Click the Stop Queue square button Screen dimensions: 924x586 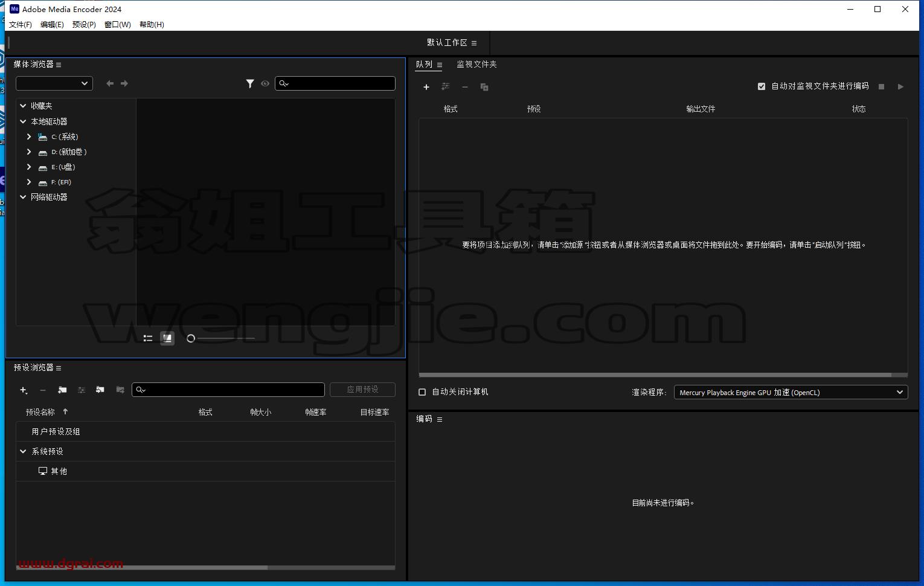click(881, 86)
